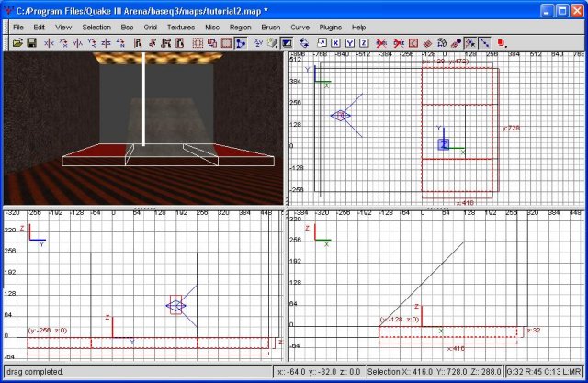588x383 pixels.
Task: Select the blue camera marker in the YZ view
Action: point(175,306)
